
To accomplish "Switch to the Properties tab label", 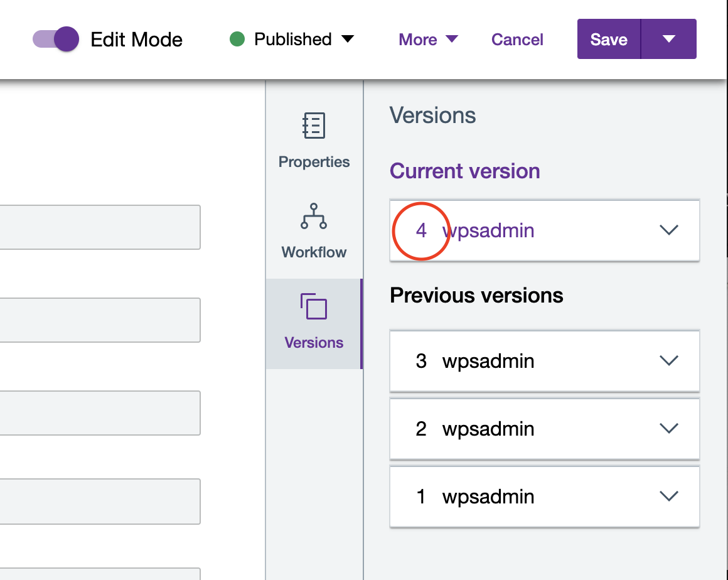I will click(x=314, y=162).
